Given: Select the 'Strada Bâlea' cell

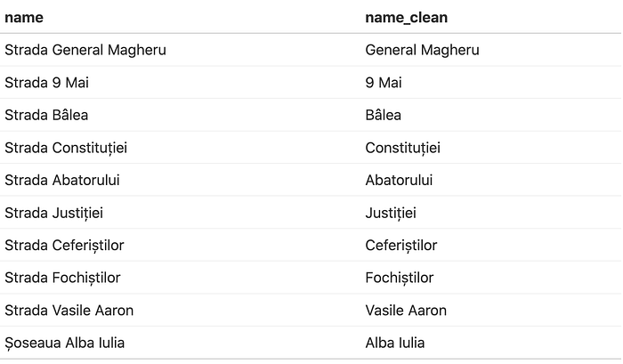Looking at the screenshot, I should point(46,115).
